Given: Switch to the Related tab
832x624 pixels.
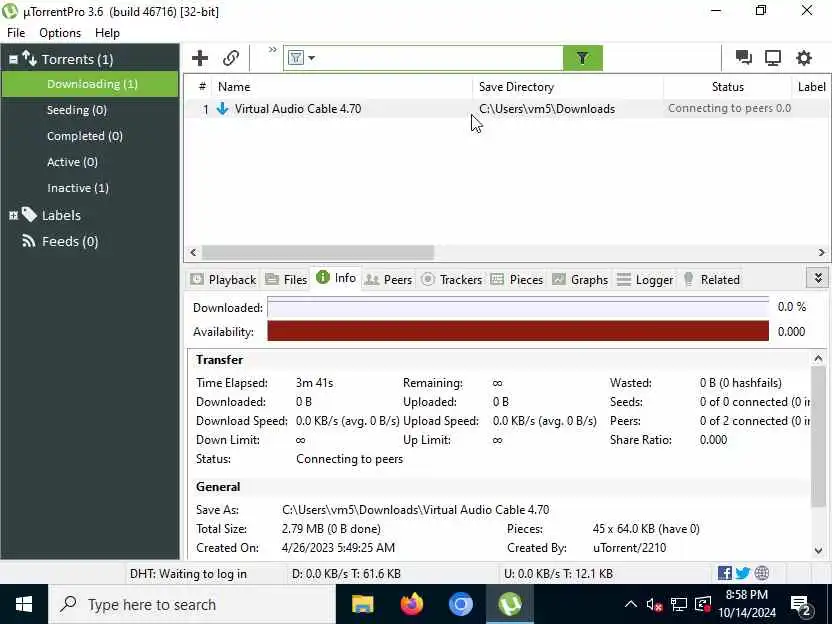Looking at the screenshot, I should point(711,280).
